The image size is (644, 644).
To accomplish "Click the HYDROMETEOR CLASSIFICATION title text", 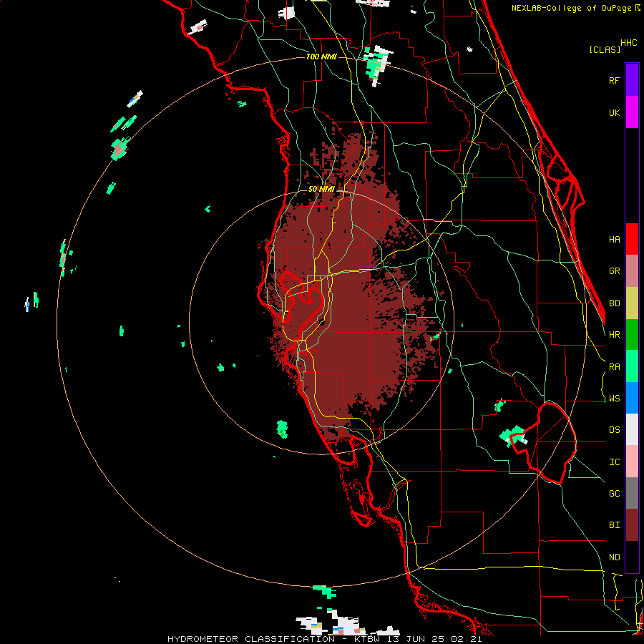I will 251,639.
